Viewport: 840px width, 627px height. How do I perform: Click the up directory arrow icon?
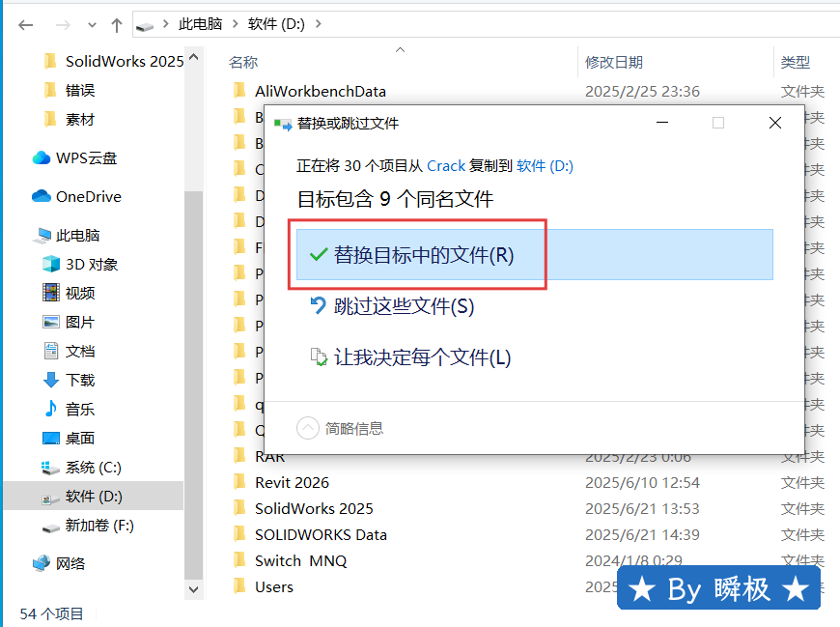[116, 24]
